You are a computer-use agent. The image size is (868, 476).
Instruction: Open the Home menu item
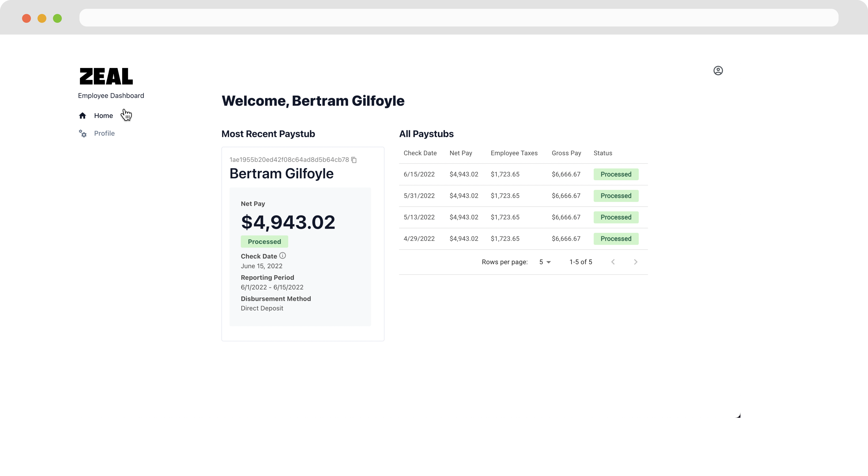(104, 115)
